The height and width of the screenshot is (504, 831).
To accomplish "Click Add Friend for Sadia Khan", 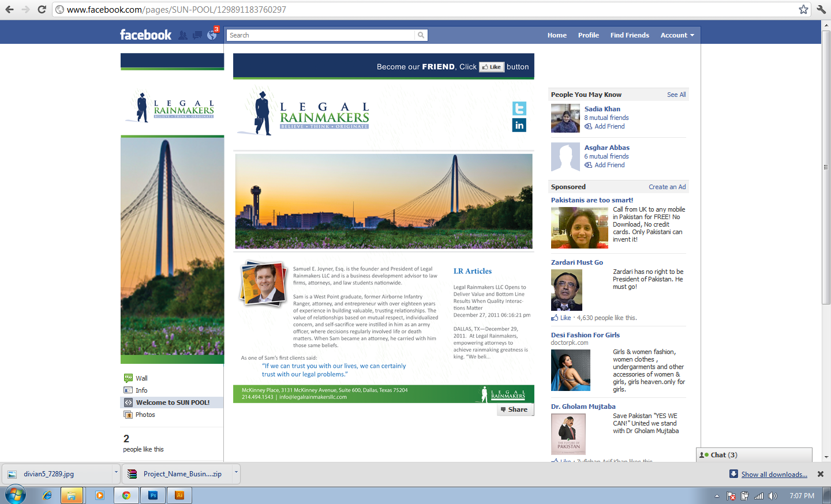I will [609, 126].
